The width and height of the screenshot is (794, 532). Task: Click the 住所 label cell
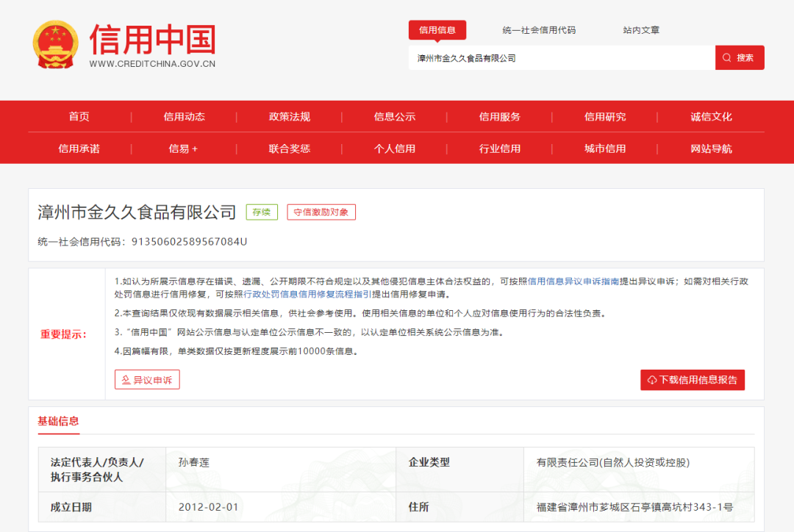pos(459,507)
